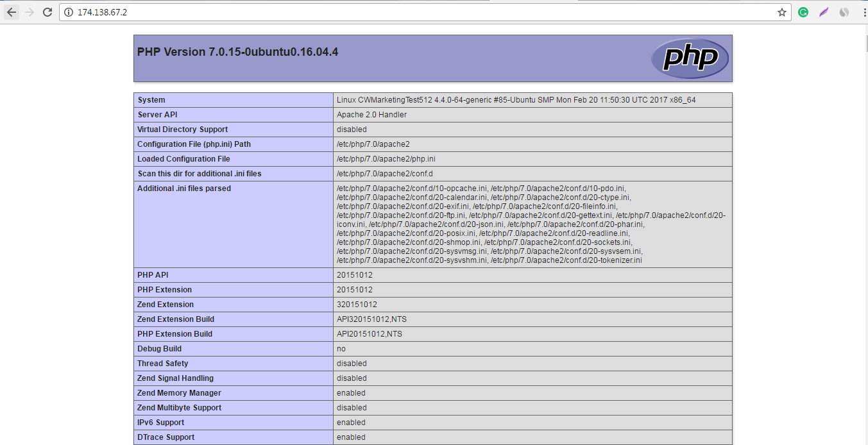
Task: Click the DTrace Support enabled value
Action: pos(351,437)
